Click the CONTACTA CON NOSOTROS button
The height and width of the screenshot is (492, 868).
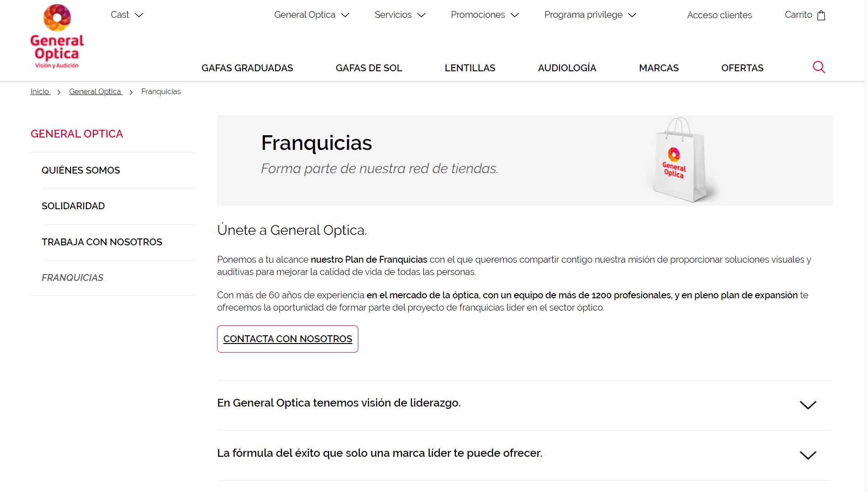287,339
